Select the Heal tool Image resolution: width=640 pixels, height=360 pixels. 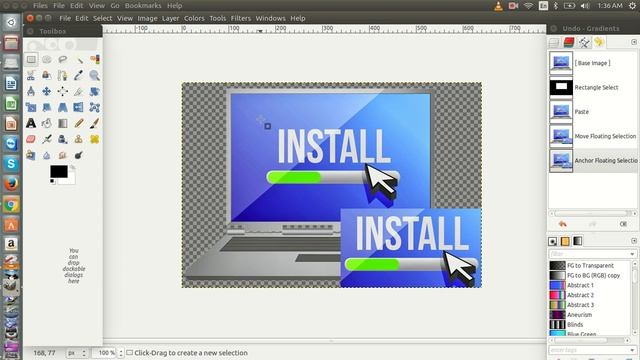tap(94, 139)
